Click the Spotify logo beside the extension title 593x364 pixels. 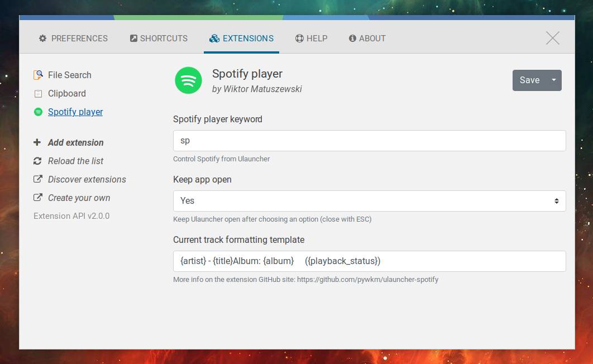pos(188,80)
